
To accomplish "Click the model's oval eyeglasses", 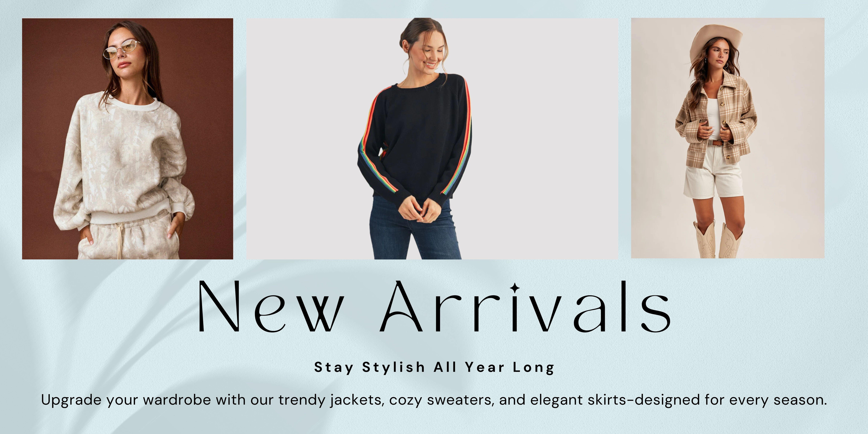I will [121, 49].
